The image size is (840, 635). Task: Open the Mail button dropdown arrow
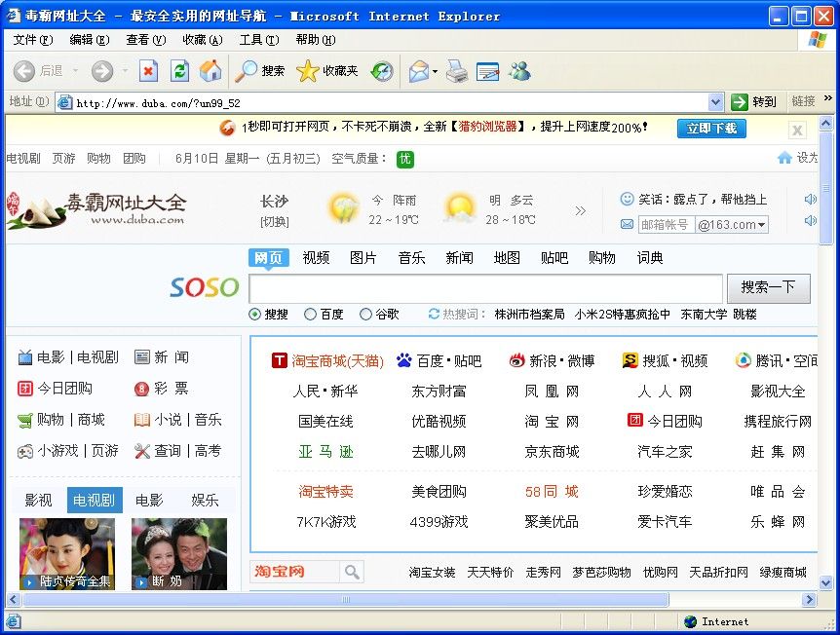pyautogui.click(x=435, y=71)
